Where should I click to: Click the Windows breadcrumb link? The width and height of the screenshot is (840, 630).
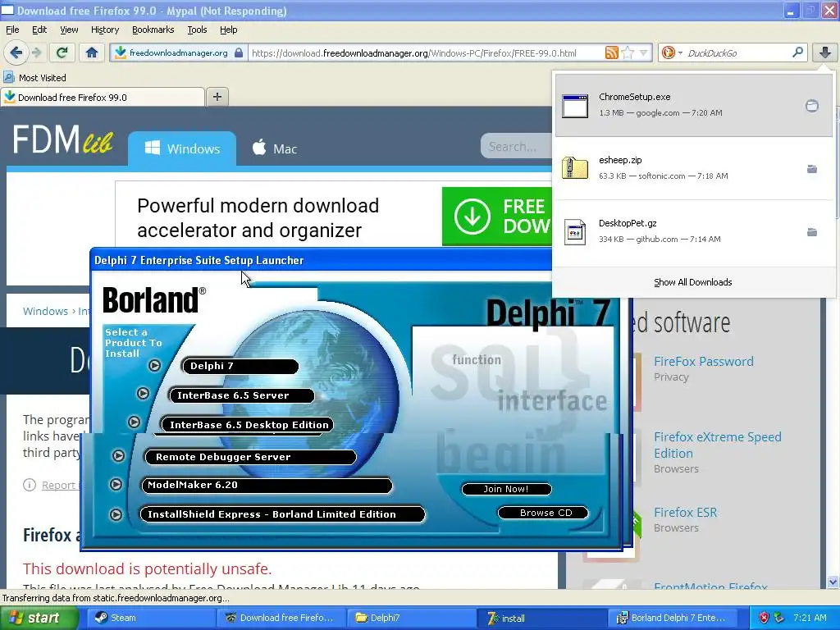click(45, 311)
